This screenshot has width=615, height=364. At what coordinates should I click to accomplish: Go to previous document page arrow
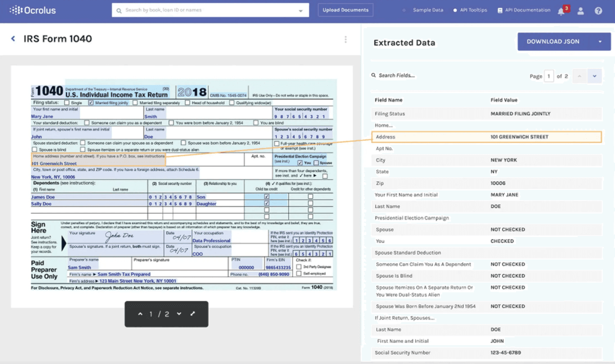(140, 314)
